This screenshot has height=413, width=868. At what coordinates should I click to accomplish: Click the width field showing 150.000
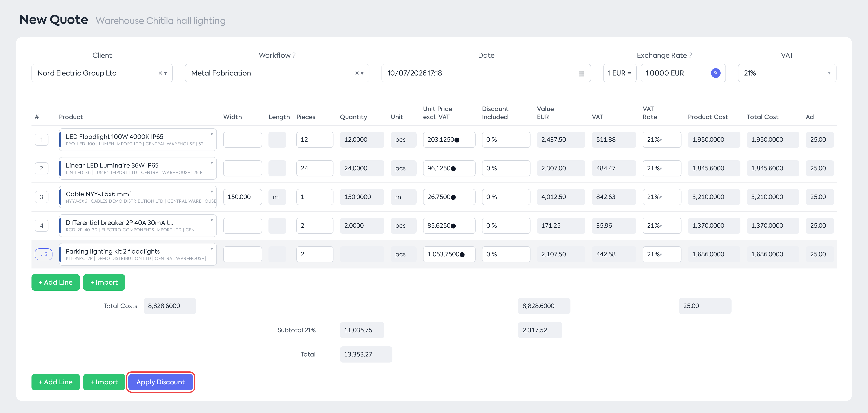242,197
